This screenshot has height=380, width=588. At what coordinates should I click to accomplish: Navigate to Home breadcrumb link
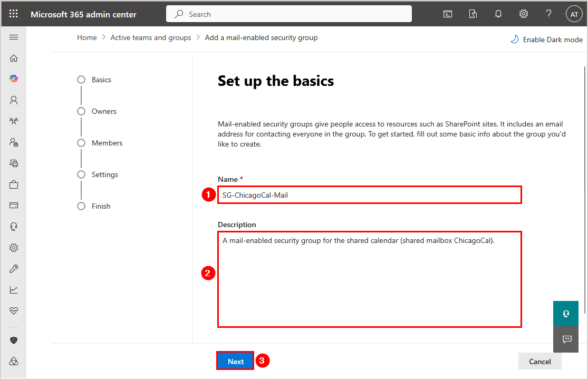pyautogui.click(x=87, y=37)
